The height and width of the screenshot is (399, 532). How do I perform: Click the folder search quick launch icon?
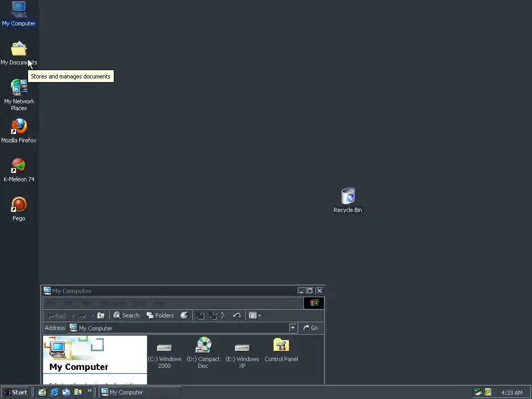(78, 392)
